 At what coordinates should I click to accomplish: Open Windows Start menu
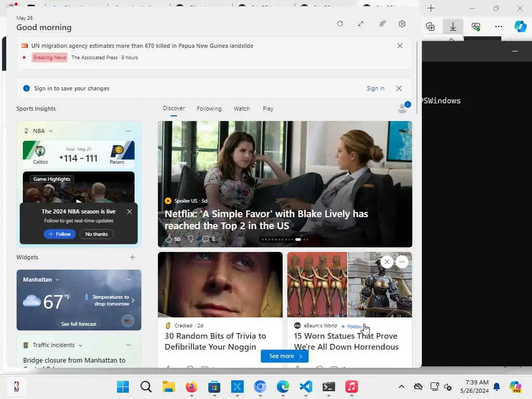(x=123, y=387)
